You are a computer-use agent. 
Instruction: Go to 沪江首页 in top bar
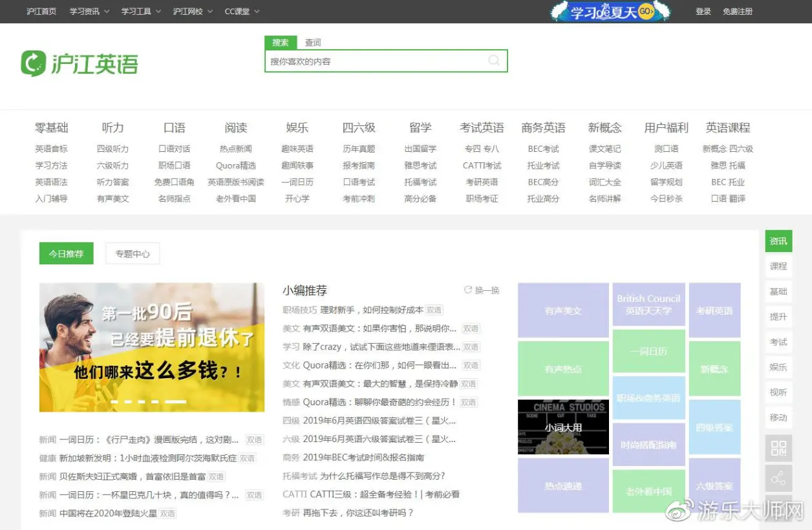pyautogui.click(x=41, y=12)
